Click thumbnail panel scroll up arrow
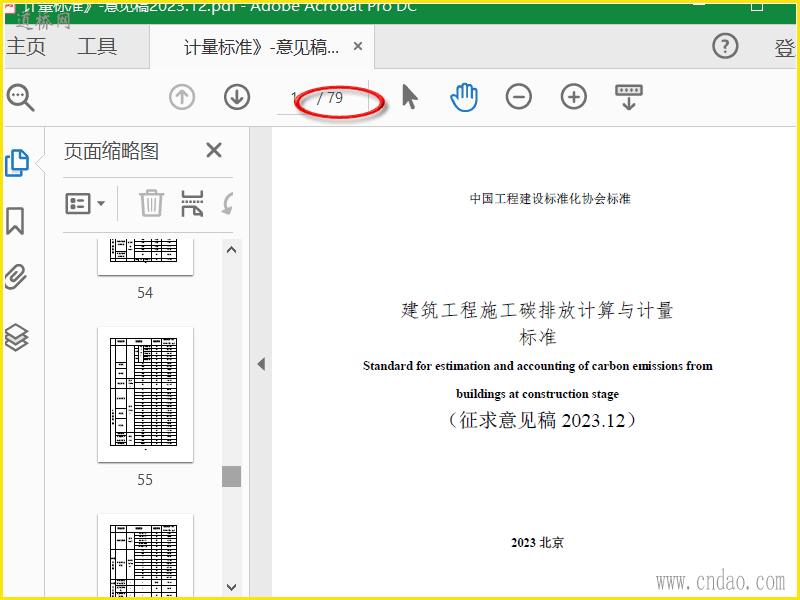 [231, 250]
